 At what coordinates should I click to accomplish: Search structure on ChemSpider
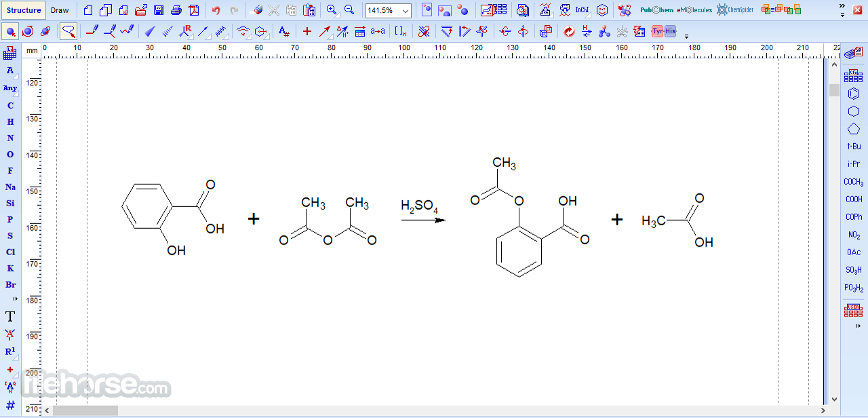click(735, 10)
